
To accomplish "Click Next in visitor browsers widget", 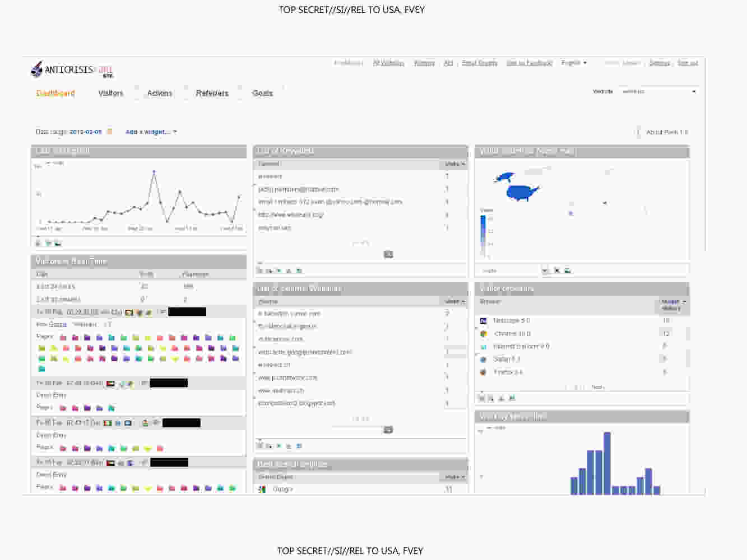I will coord(597,387).
